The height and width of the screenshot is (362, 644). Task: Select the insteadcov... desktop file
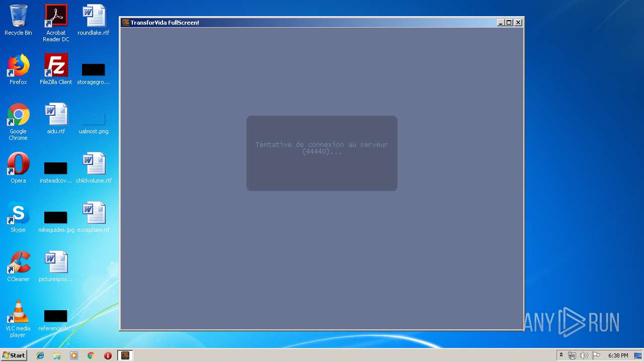coord(56,172)
